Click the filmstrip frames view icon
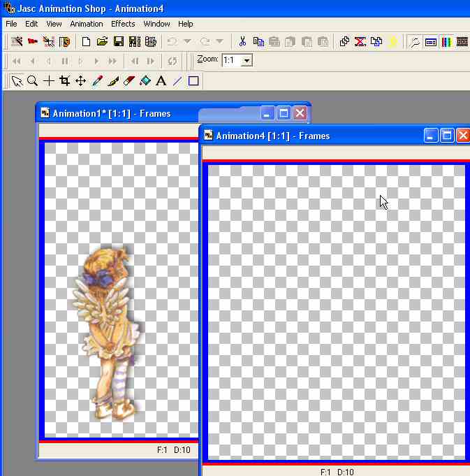This screenshot has width=470, height=476. pos(462,42)
